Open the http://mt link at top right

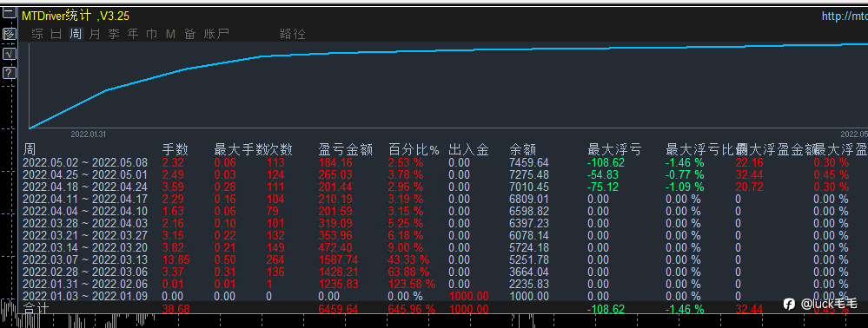click(845, 16)
